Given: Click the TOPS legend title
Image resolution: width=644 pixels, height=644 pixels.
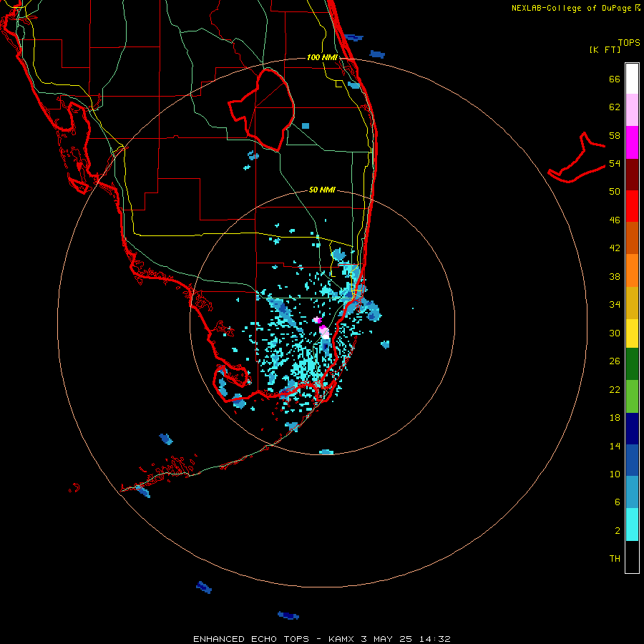Looking at the screenshot, I should coord(629,42).
